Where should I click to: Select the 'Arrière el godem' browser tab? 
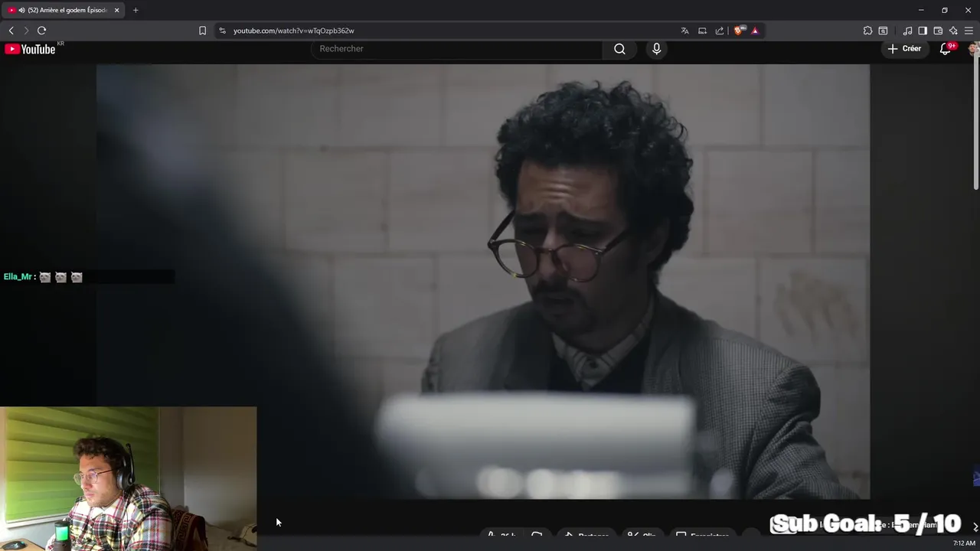[x=63, y=10]
